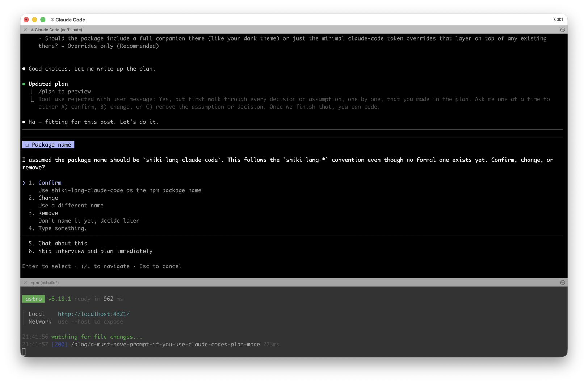This screenshot has width=588, height=384.
Task: Open the Claude Code pane options menu
Action: tap(562, 30)
